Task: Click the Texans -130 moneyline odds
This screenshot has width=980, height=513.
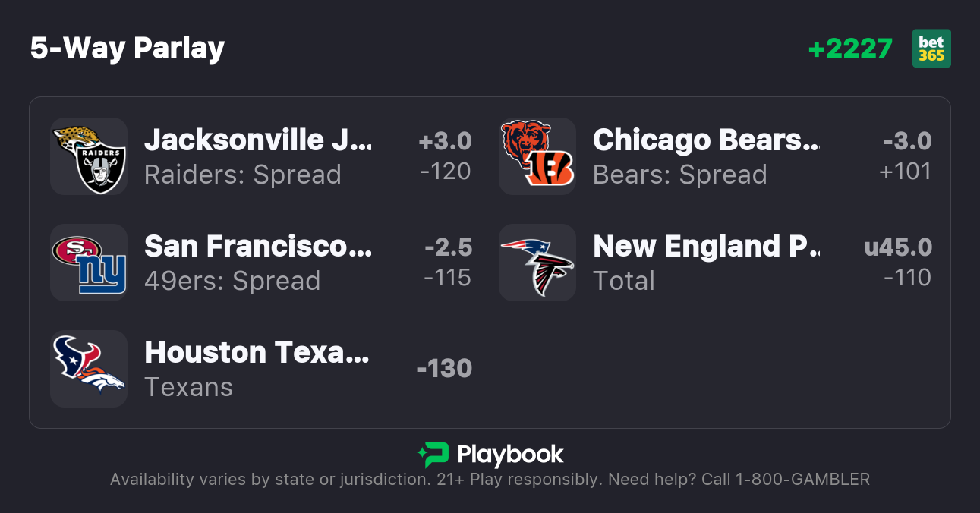Action: point(444,369)
